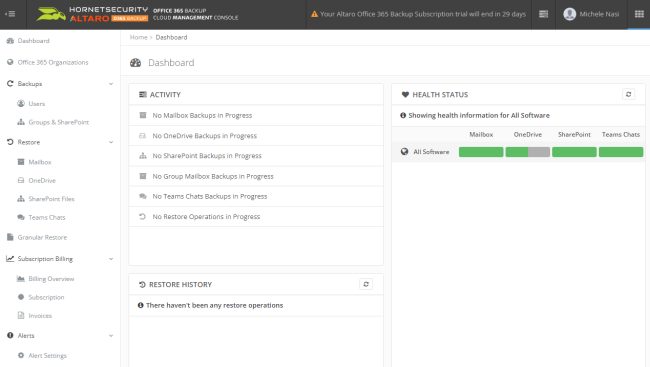Click the Teams Chats bubble icon in sidebar
The width and height of the screenshot is (650, 367).
21,217
